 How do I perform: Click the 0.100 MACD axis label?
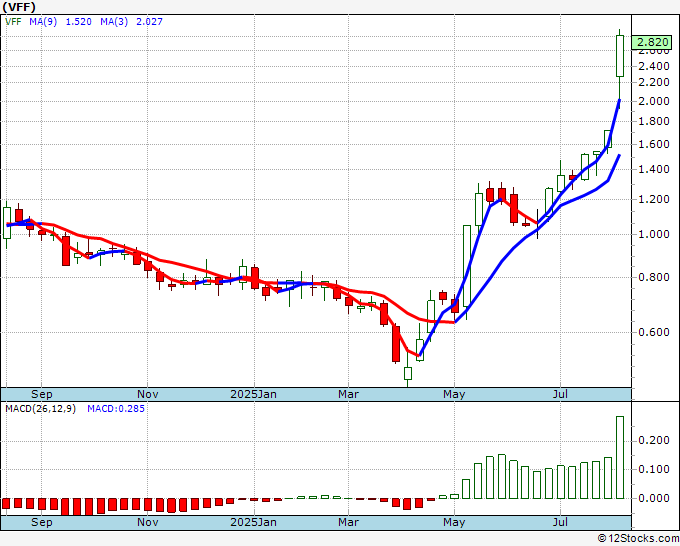tap(654, 469)
